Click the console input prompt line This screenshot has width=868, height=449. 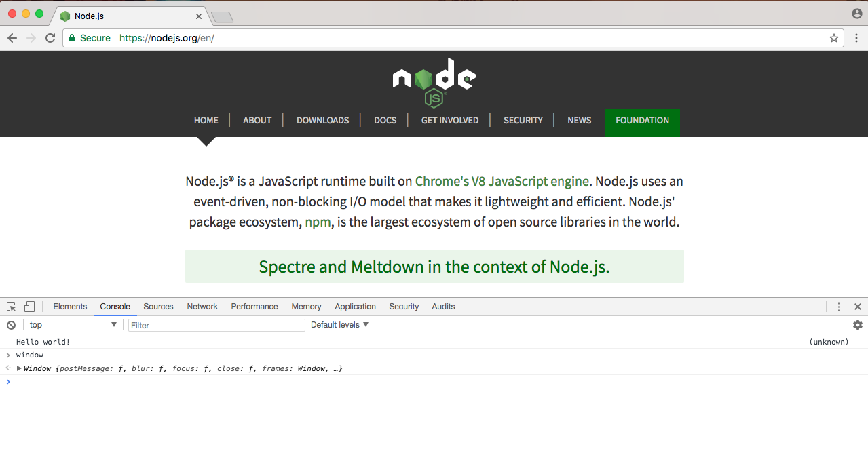click(434, 382)
